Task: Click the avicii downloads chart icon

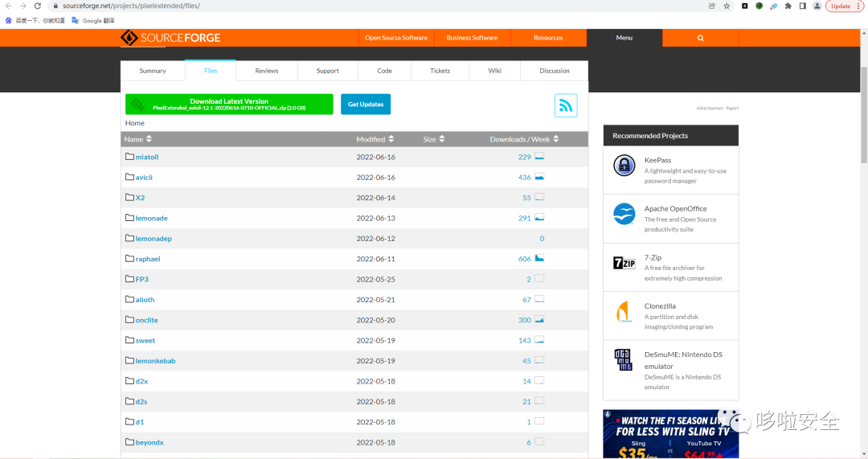Action: point(539,177)
